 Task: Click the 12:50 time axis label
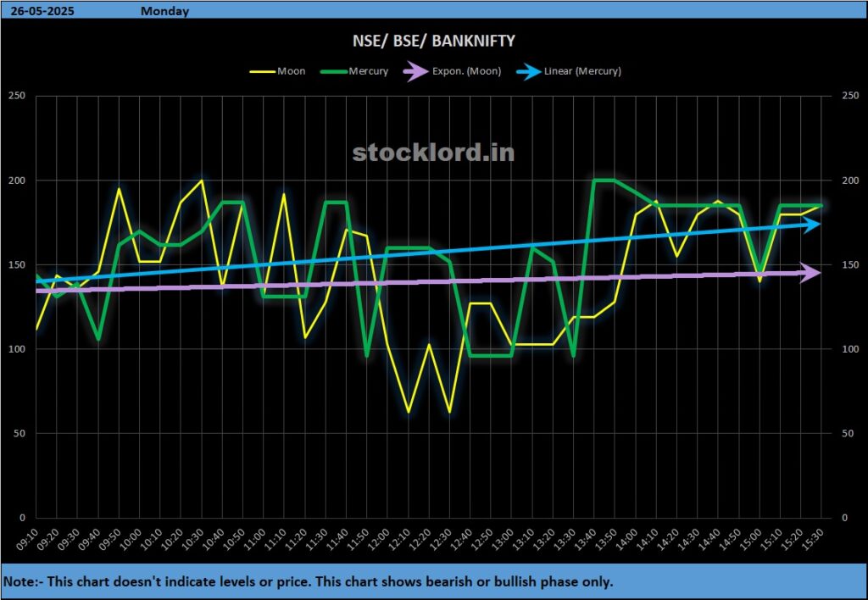(482, 539)
